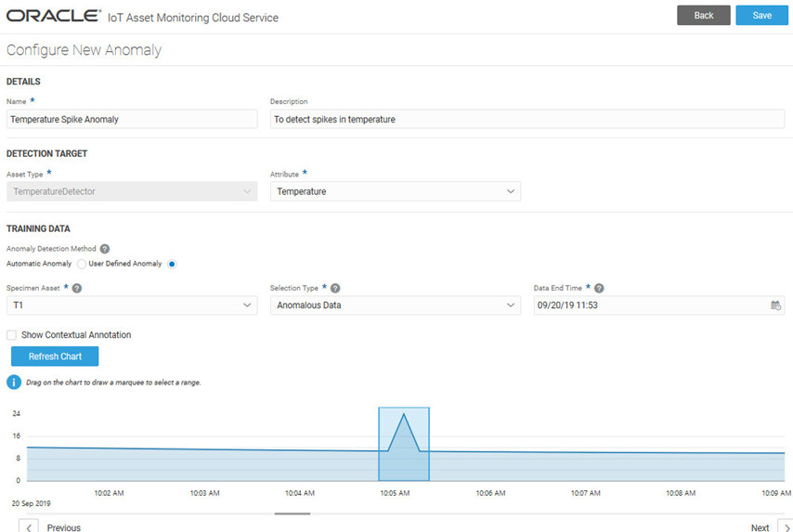Click the 10:02 AM axis label
The width and height of the screenshot is (793, 532).
pyautogui.click(x=109, y=493)
